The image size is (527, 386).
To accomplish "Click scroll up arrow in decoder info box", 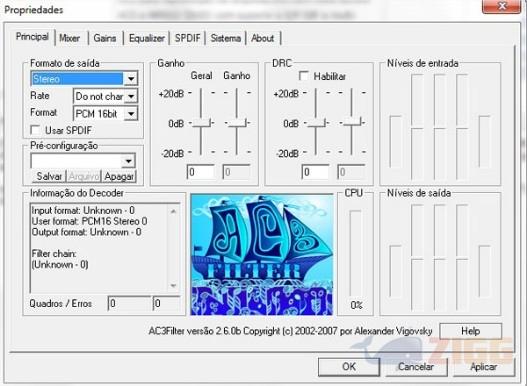I will click(173, 211).
